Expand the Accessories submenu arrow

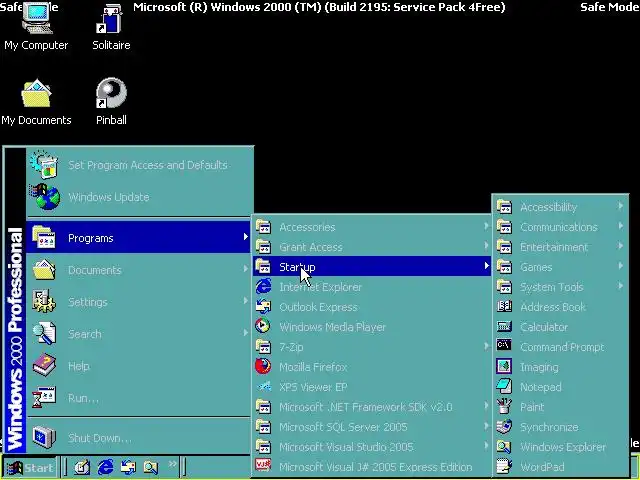pos(486,226)
